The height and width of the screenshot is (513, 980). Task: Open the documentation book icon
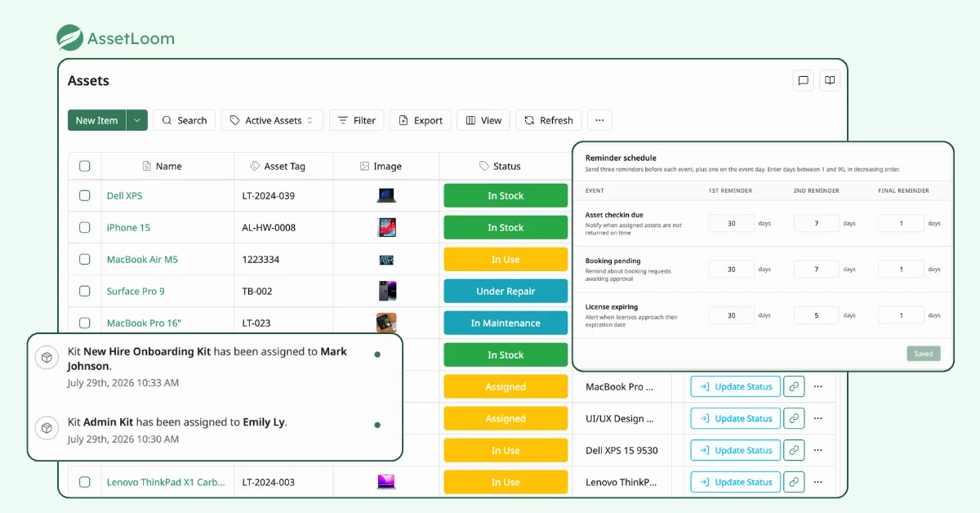tap(830, 80)
